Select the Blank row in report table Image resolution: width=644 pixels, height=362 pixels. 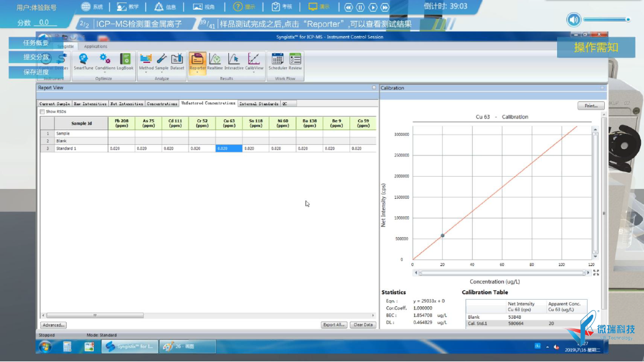[208, 141]
